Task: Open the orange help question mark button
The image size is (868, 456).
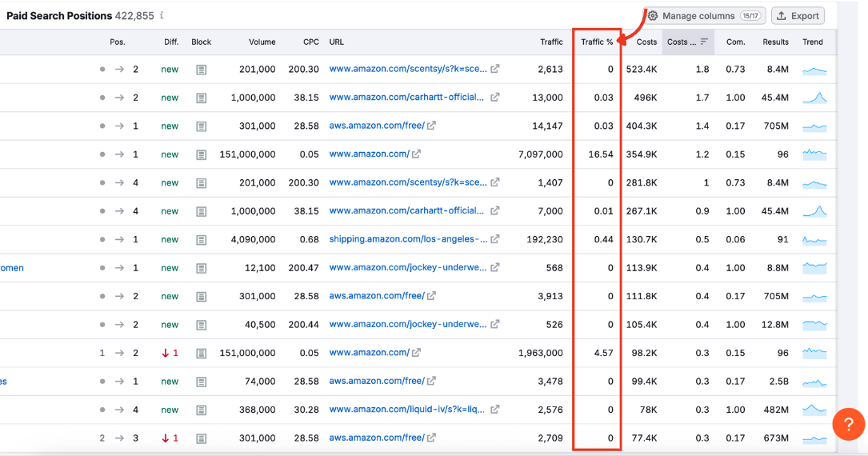Action: [x=848, y=424]
